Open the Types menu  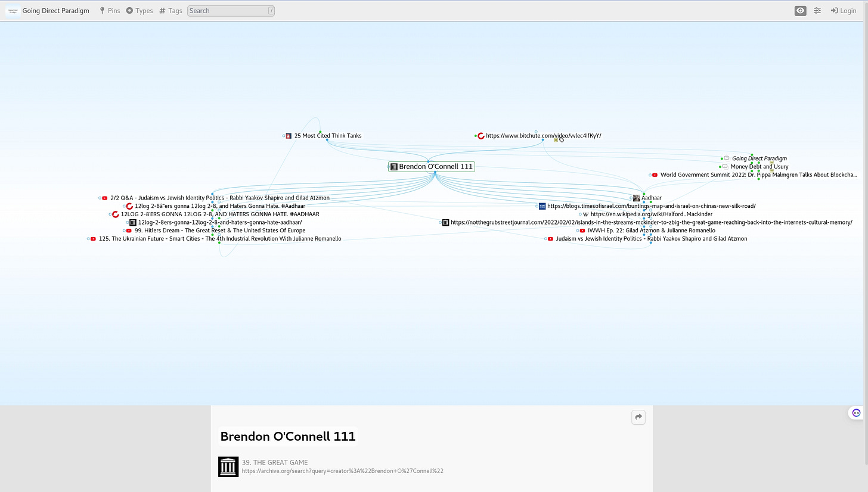point(139,11)
